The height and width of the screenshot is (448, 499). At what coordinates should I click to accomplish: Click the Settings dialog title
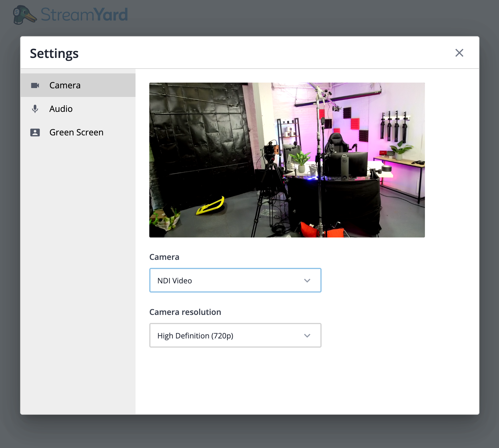tap(54, 54)
